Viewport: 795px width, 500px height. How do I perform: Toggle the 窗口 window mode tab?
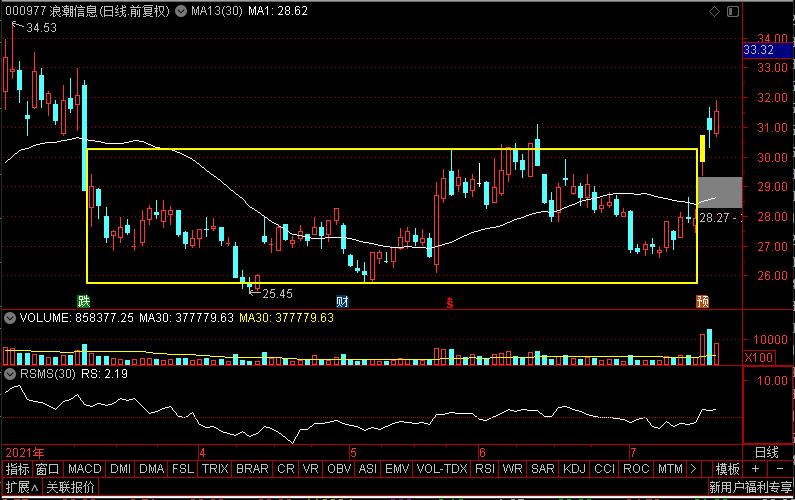point(47,469)
